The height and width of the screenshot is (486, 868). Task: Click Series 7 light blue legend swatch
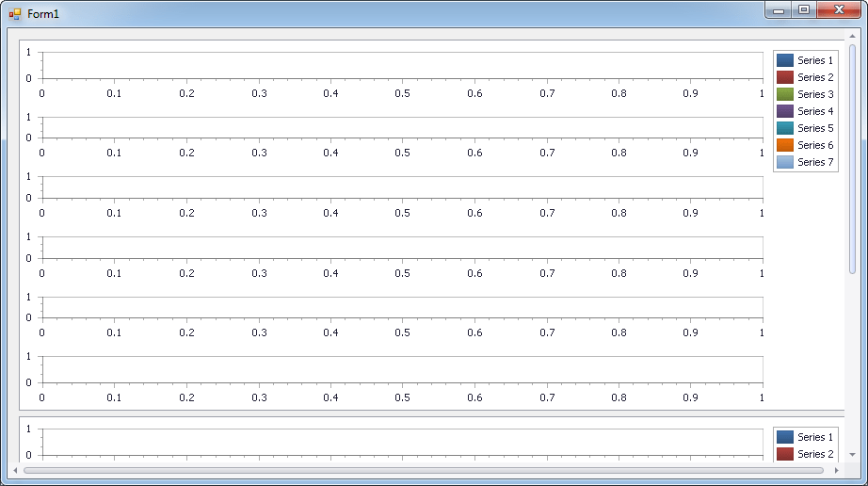click(785, 162)
